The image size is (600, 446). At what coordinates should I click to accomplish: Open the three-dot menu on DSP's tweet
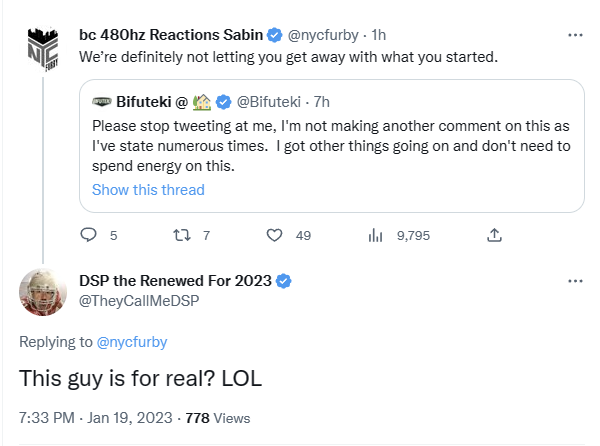click(575, 281)
